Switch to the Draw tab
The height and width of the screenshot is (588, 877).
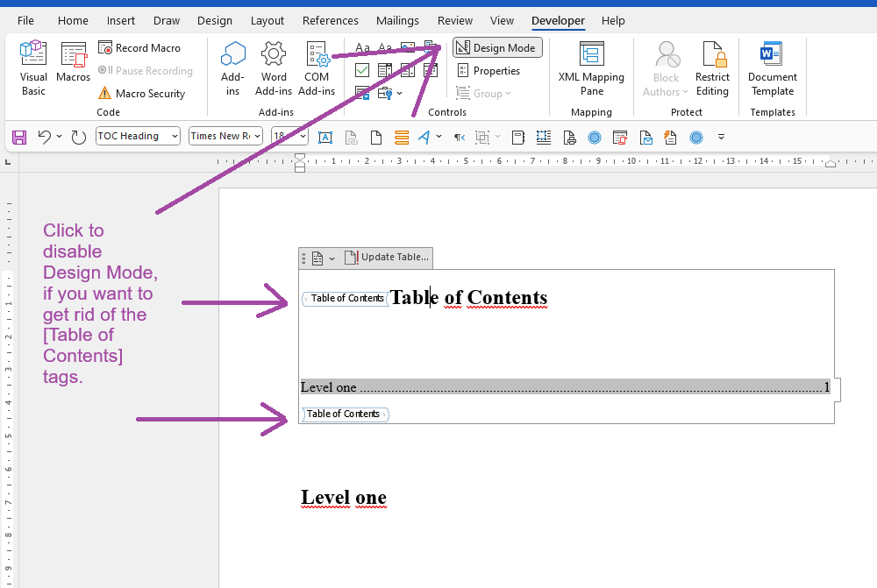[x=167, y=21]
